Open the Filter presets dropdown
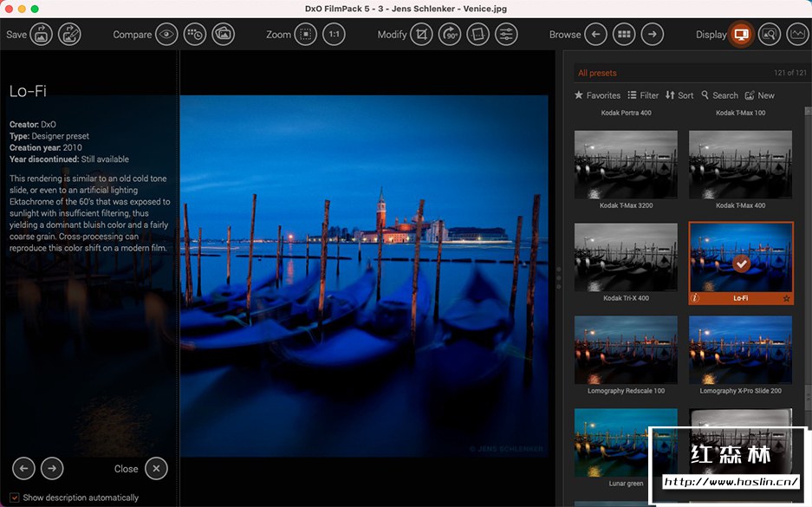812x507 pixels. 643,95
